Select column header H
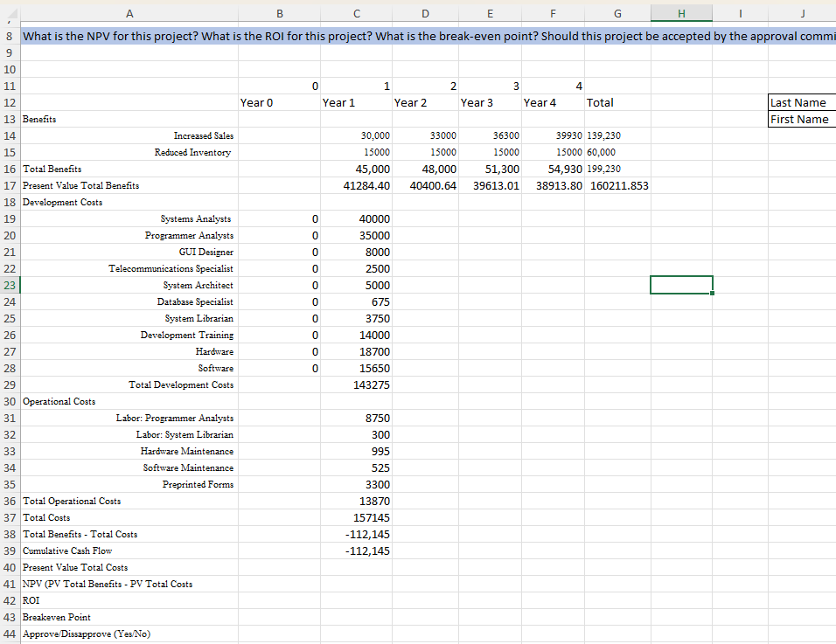Viewport: 836px width, 644px height. 681,12
